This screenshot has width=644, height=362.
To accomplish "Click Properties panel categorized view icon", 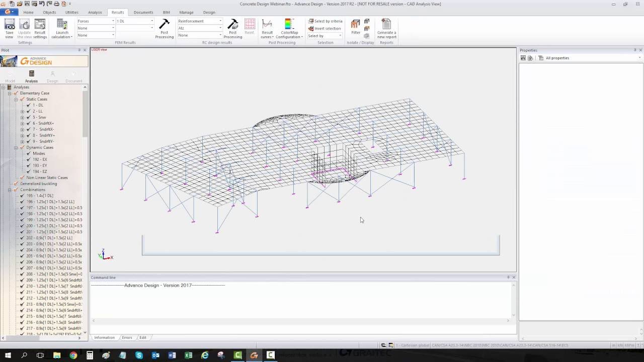I will tap(523, 58).
